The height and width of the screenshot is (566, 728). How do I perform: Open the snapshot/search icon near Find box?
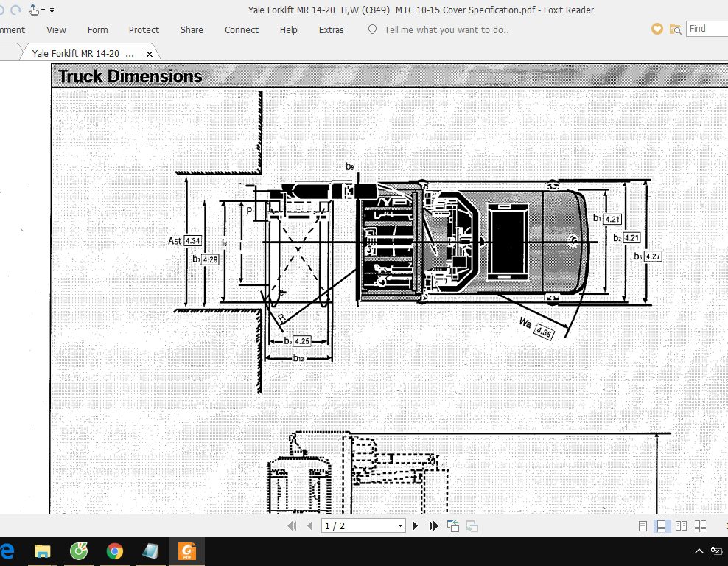pos(676,29)
